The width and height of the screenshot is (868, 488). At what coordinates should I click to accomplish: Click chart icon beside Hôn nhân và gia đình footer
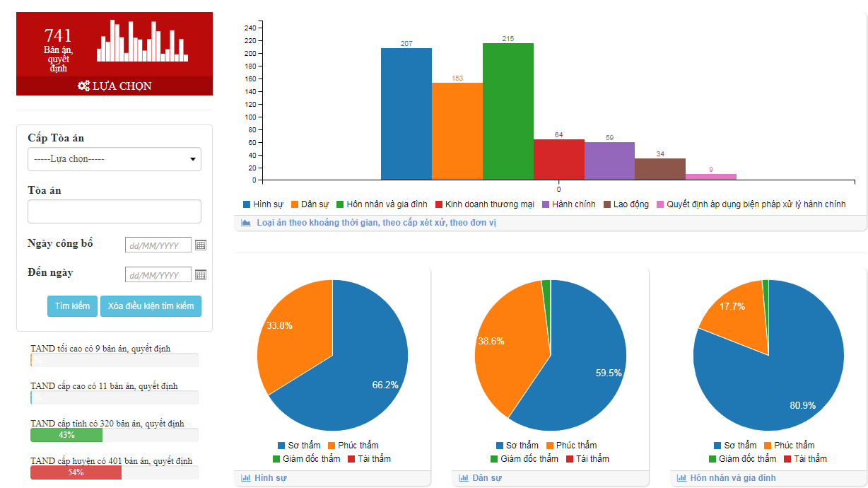pos(681,478)
